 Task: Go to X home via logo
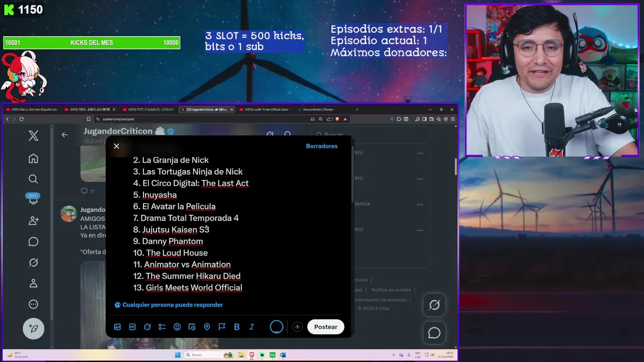click(33, 135)
